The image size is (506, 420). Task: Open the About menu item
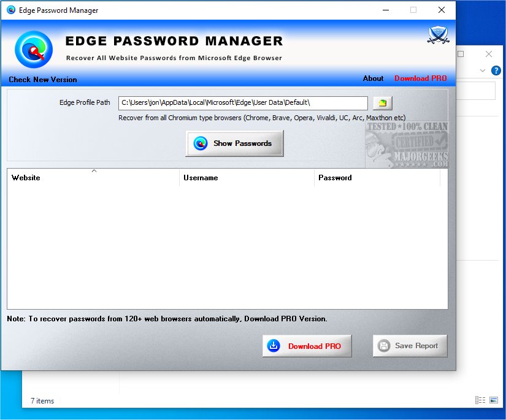373,78
